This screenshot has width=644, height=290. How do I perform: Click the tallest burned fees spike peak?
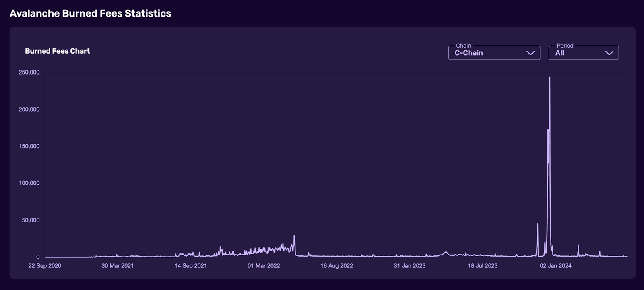[x=550, y=77]
